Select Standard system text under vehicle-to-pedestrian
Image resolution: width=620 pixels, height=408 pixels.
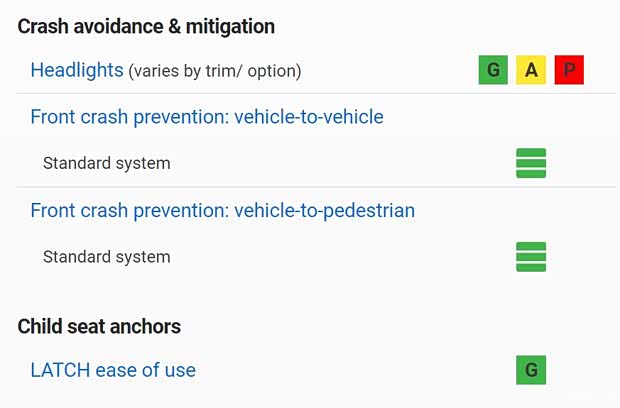106,257
